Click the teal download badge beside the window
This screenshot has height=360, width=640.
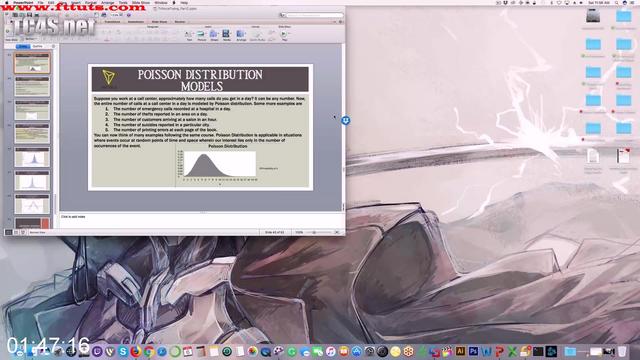(346, 120)
